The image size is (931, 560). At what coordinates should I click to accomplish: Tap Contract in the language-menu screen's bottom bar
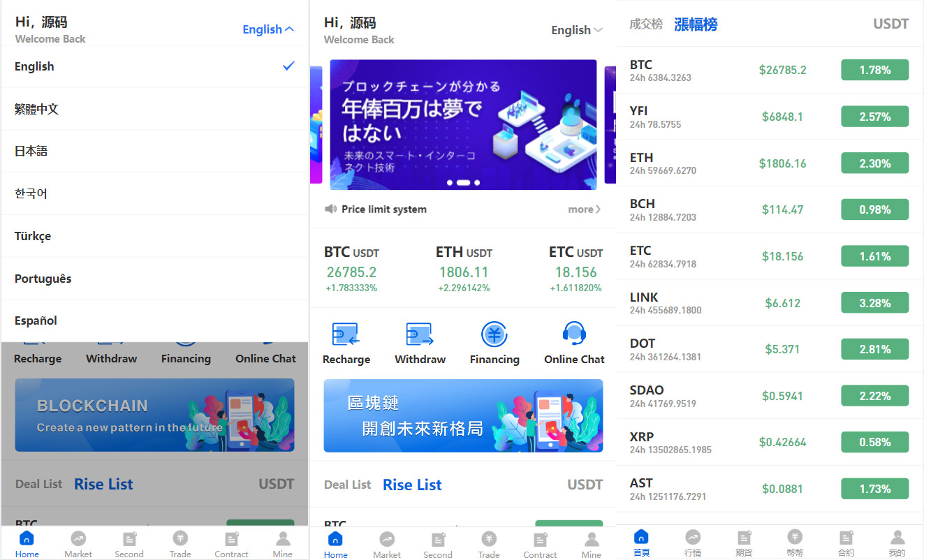tap(231, 544)
